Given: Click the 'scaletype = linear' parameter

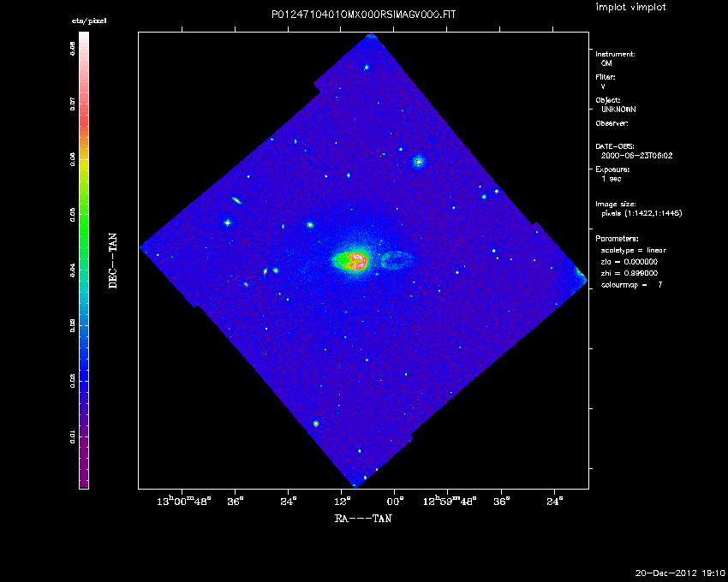Looking at the screenshot, I should 634,250.
